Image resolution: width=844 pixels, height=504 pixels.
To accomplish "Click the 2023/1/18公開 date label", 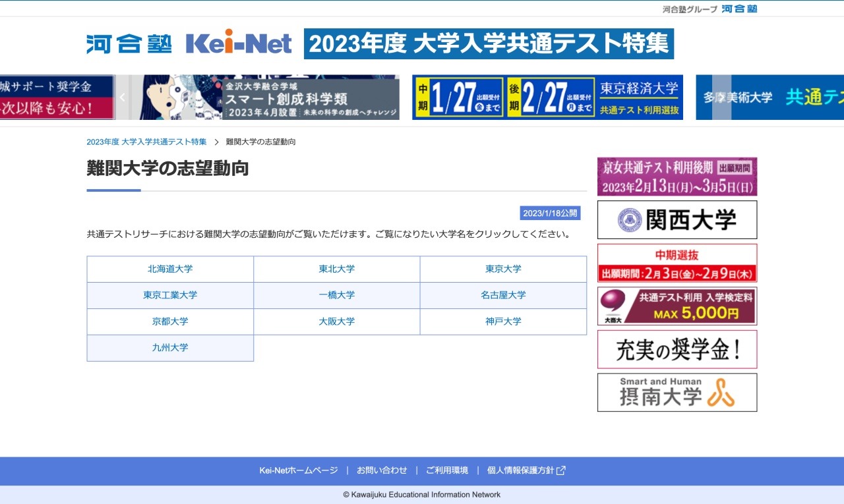I will coord(550,213).
